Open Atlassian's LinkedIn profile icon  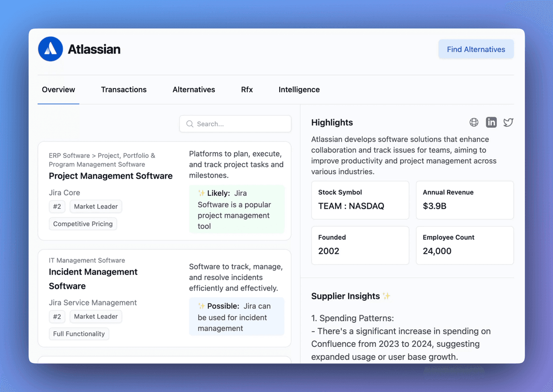click(491, 122)
